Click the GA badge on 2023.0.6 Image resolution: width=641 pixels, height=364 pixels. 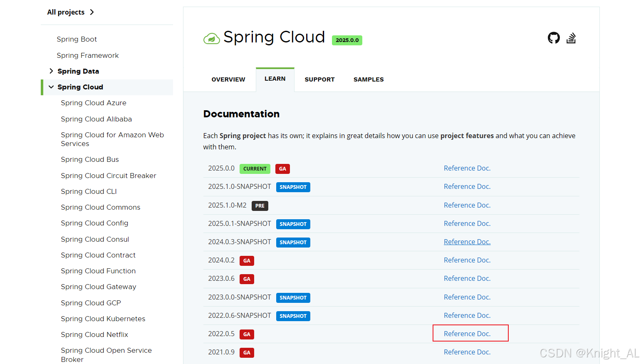click(247, 279)
